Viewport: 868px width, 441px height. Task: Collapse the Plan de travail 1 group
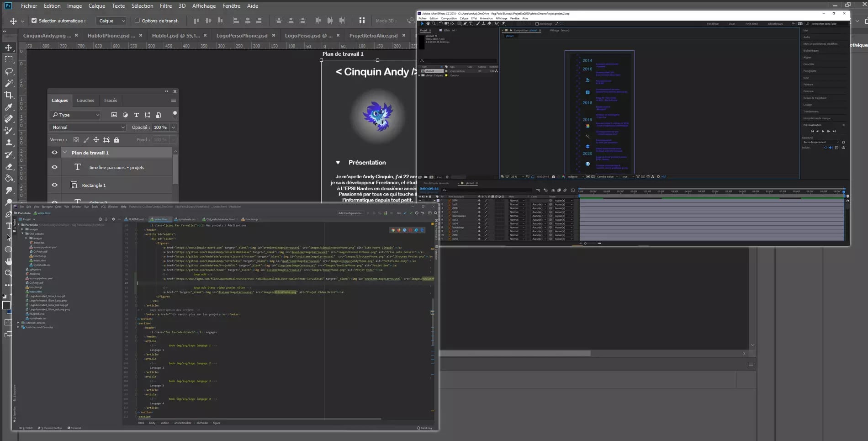[65, 152]
